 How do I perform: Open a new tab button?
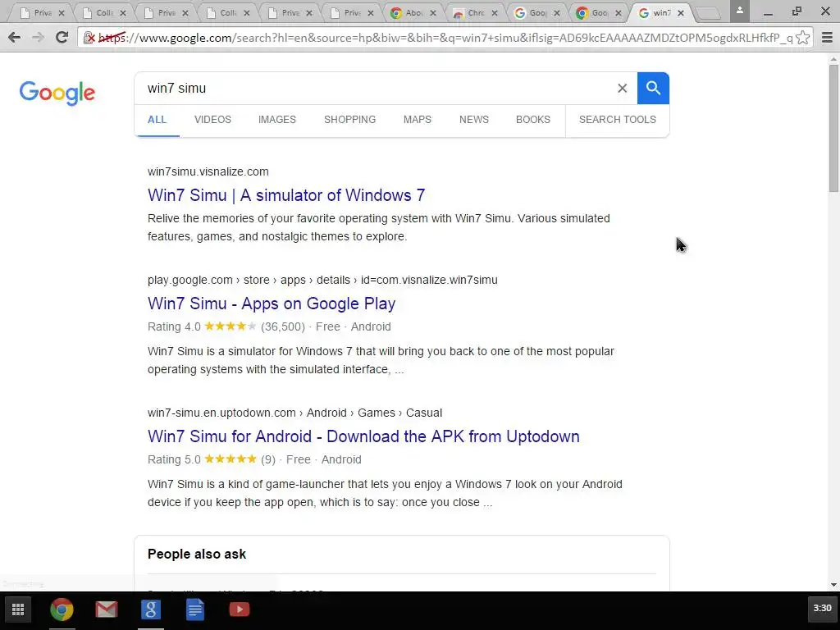708,14
